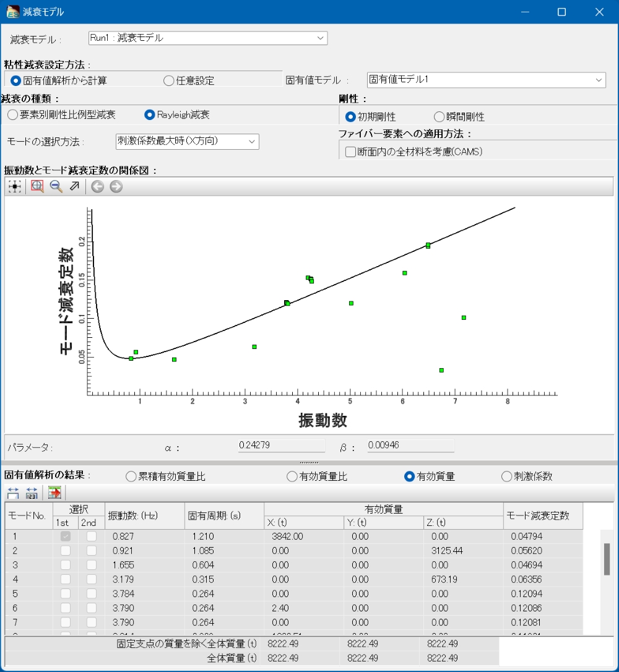Select 刺激係数 radio button
Screen dimensions: 619x672
[x=507, y=476]
